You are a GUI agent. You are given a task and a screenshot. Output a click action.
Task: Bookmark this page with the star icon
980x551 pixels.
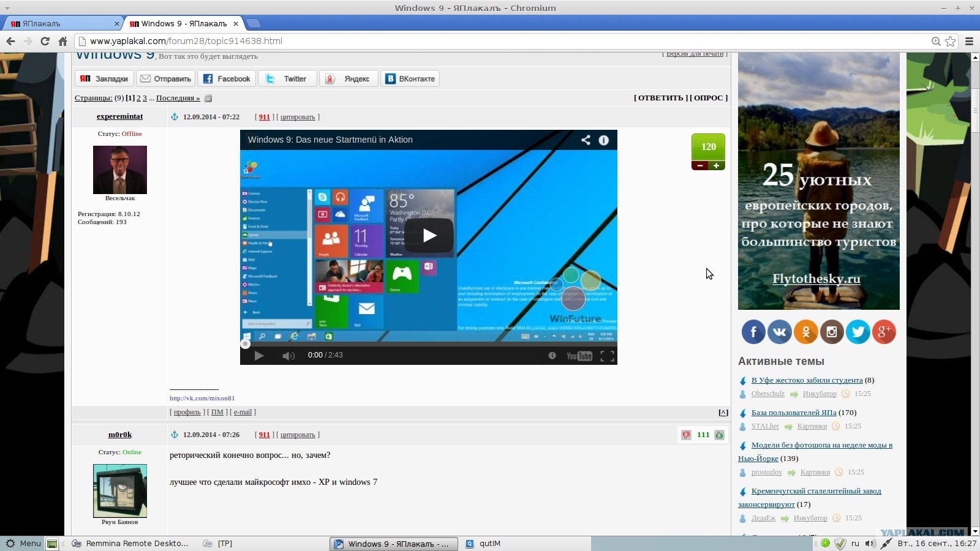(950, 41)
